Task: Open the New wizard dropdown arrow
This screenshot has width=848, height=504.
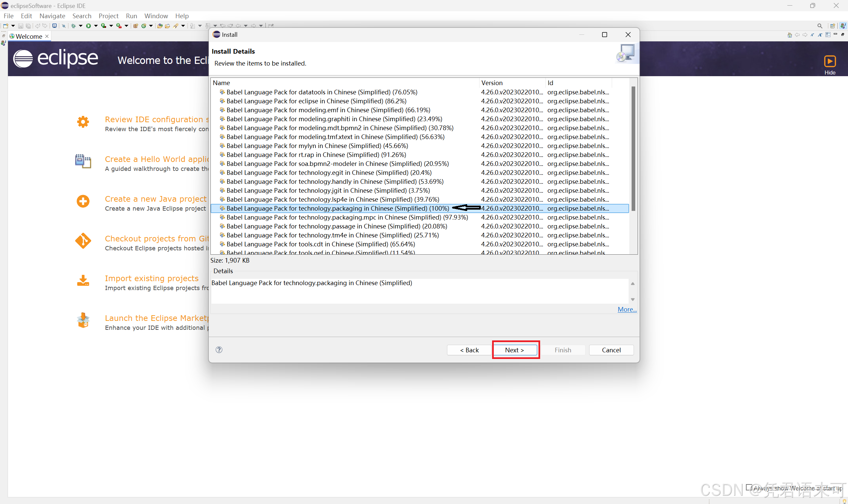Action: coord(13,26)
